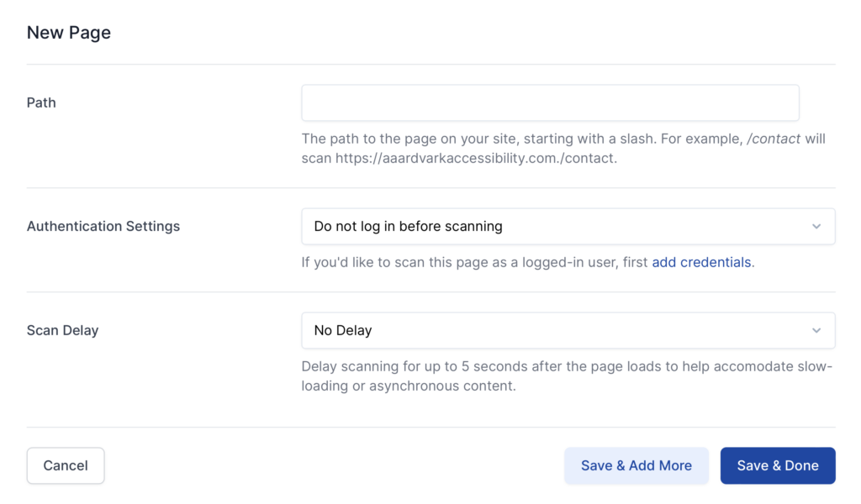Click the 'If you'd like to scan' hint text
The height and width of the screenshot is (504, 861).
pos(474,262)
